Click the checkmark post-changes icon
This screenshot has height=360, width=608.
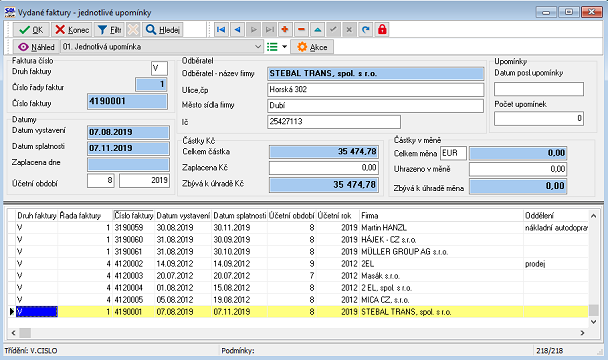pyautogui.click(x=333, y=29)
